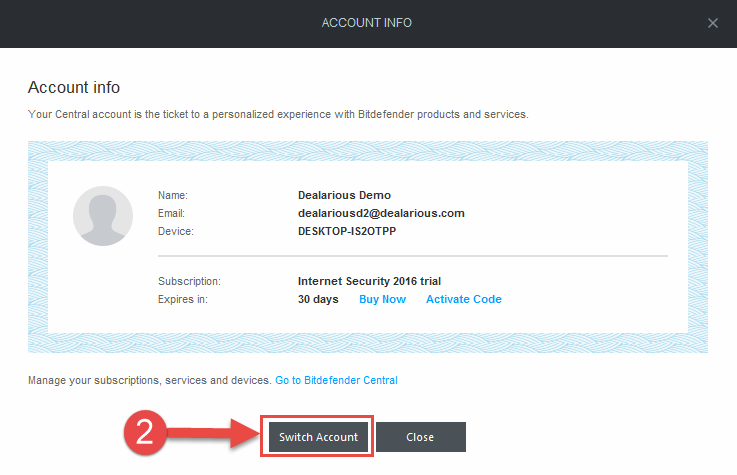Click the user profile avatar picture
The width and height of the screenshot is (737, 475).
click(103, 216)
